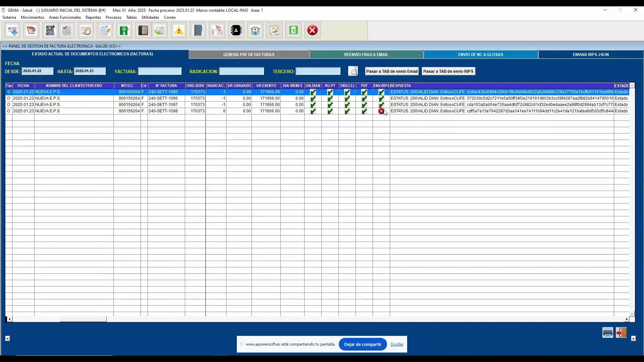Open the Areas Funcionales menu
The width and height of the screenshot is (644, 362).
tap(65, 17)
